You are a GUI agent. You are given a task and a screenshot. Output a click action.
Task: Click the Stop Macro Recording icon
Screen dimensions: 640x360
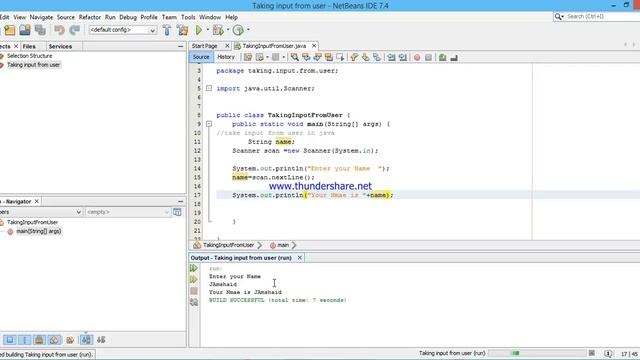click(x=428, y=58)
